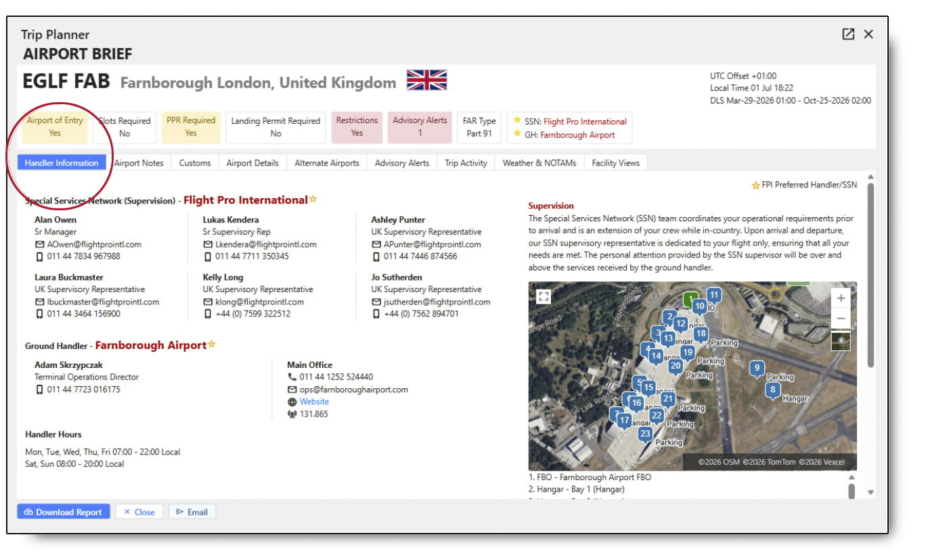The height and width of the screenshot is (560, 926).
Task: Pick map marker 22
Action: coord(656,415)
